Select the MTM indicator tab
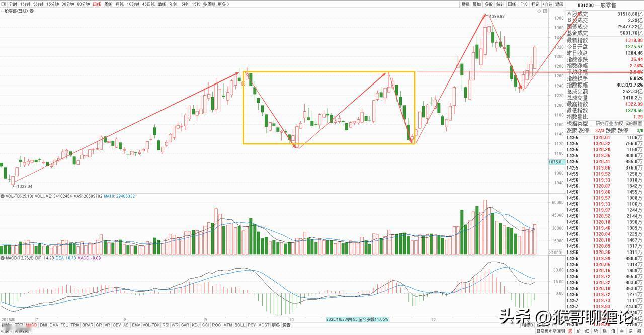The height and width of the screenshot is (335, 644). 228,325
